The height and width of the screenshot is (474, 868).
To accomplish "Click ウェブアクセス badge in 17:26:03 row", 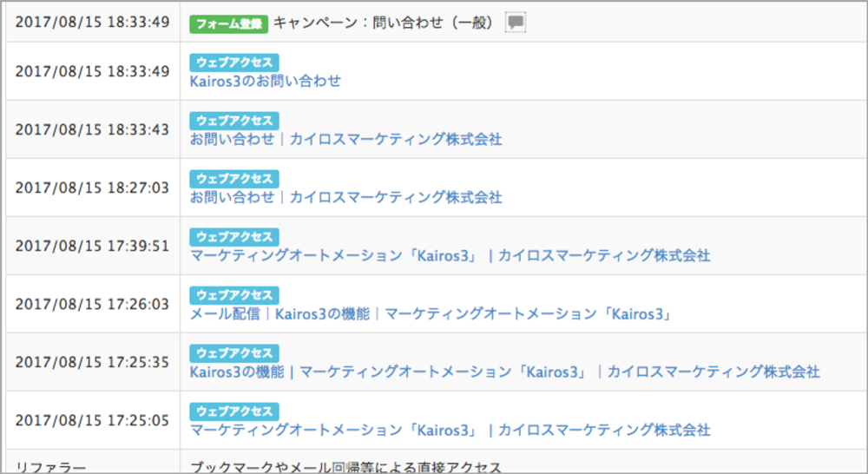I will click(234, 295).
